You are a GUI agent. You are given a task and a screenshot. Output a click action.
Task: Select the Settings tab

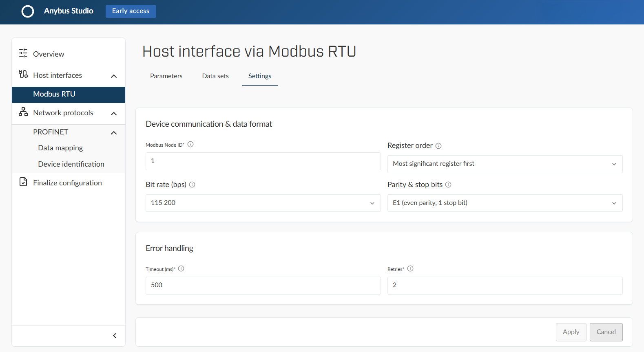tap(260, 76)
